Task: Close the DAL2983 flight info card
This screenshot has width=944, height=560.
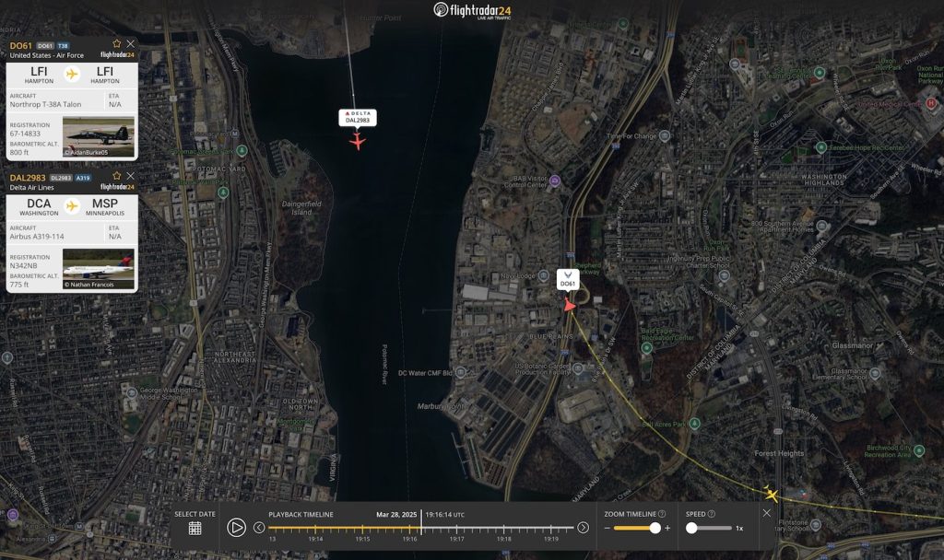Action: click(x=130, y=176)
